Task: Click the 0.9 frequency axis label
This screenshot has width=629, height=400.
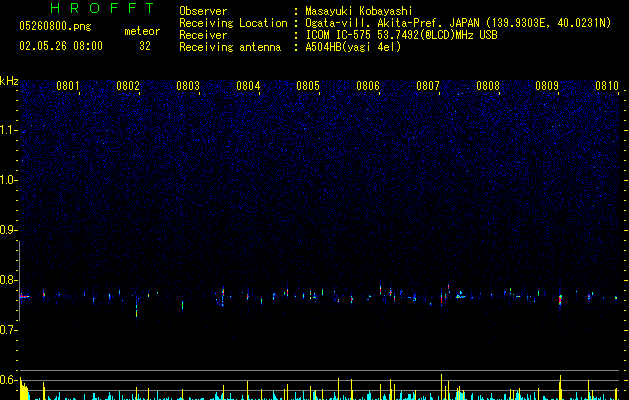Action: click(x=8, y=230)
